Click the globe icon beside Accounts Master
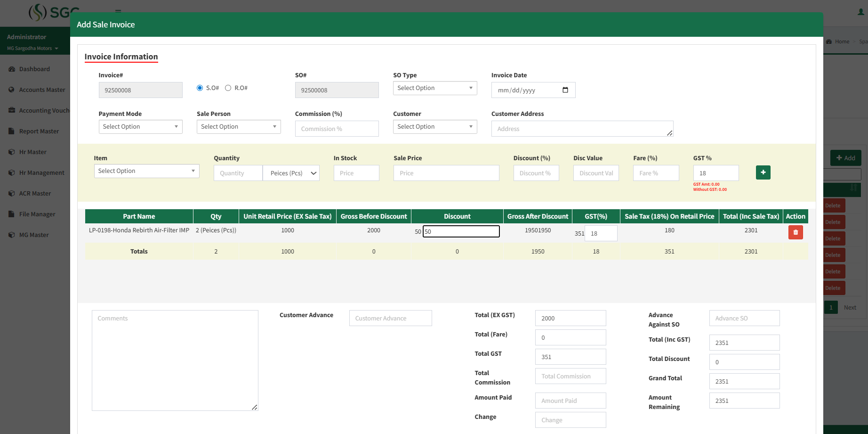Viewport: 868px width, 434px height. [11, 90]
